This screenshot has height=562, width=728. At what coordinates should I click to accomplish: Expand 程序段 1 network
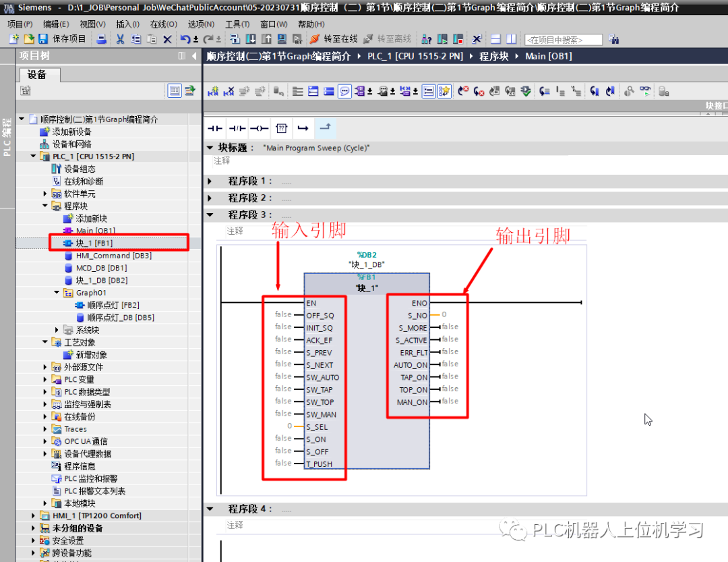pos(210,181)
